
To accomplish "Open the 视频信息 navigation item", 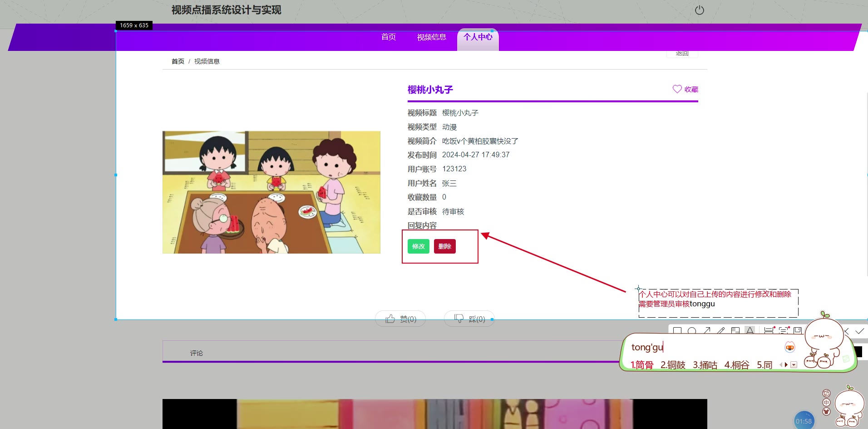I will (x=431, y=37).
